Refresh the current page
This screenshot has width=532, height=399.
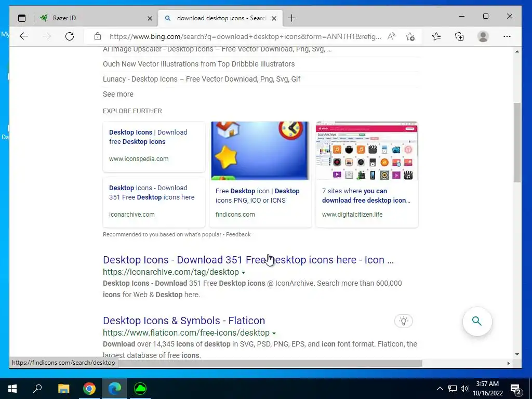click(x=70, y=36)
